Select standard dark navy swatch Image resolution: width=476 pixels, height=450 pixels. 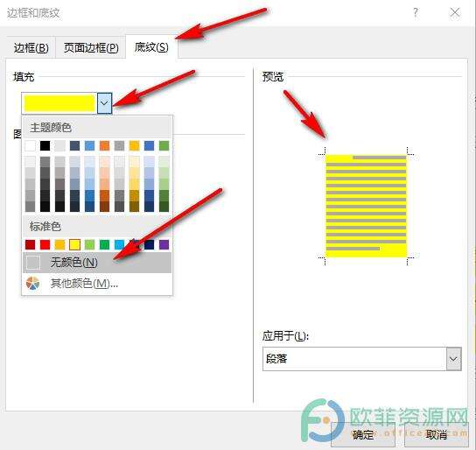coord(149,244)
